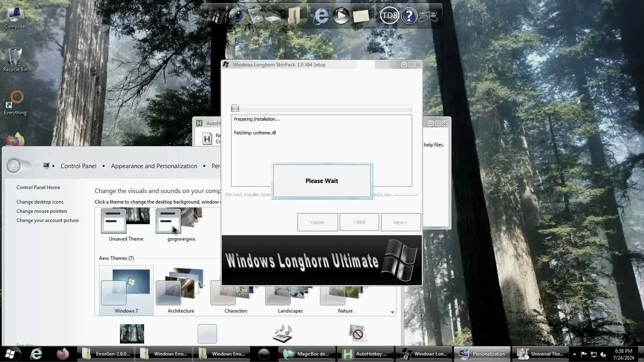Open the Start menu
Screen dimensions: 644x362
[x=10, y=354]
